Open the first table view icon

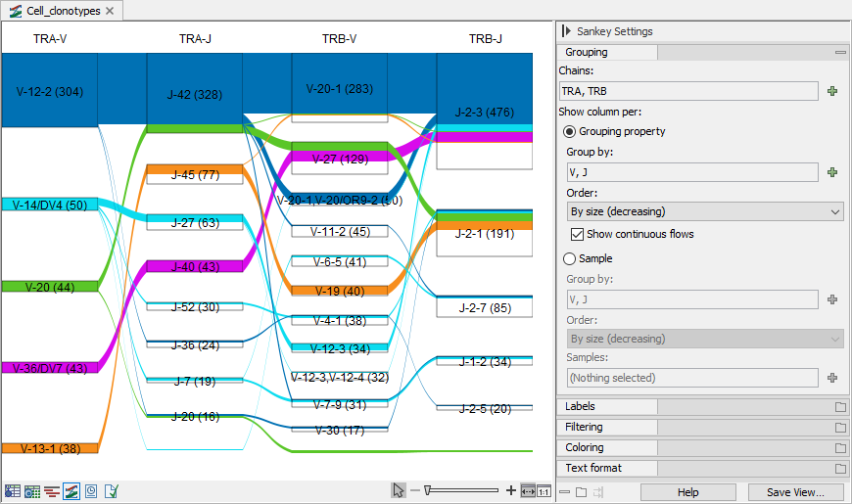13,491
